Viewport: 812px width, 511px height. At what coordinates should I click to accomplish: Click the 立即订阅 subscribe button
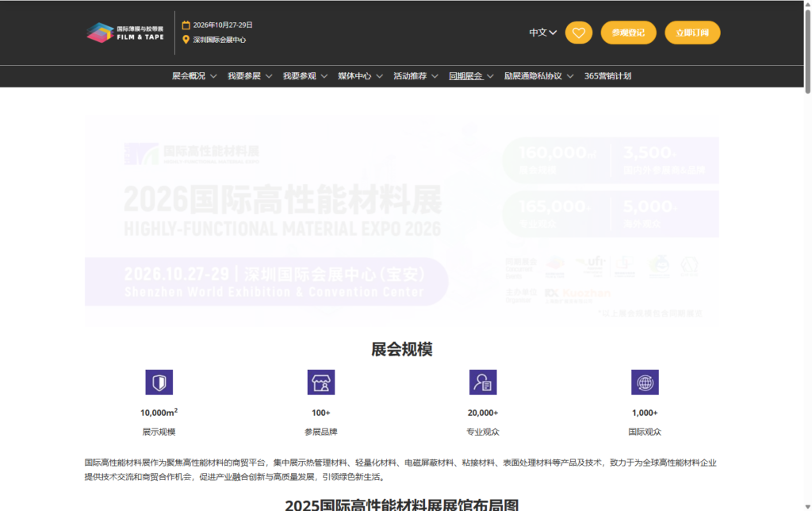[691, 33]
